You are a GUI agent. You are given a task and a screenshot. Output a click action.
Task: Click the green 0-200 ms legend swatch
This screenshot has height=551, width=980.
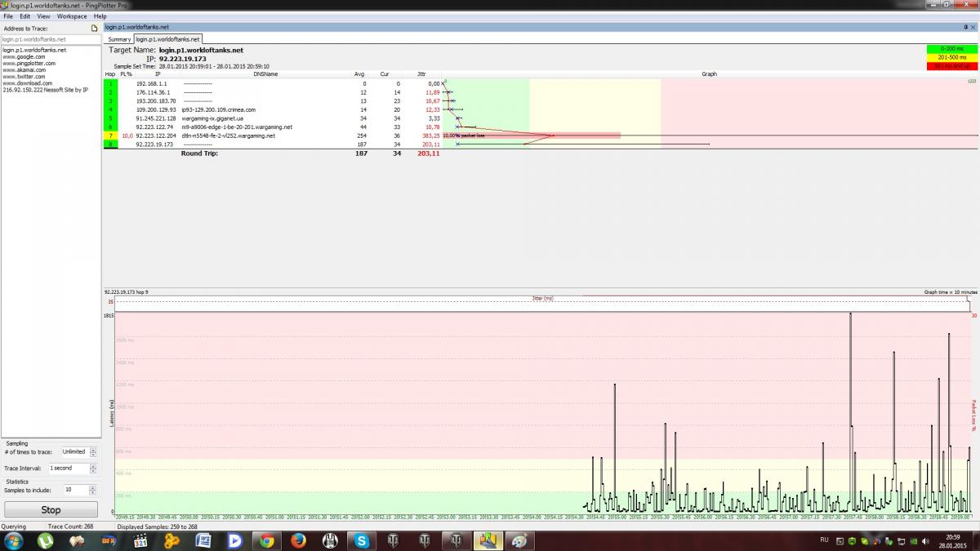[952, 50]
